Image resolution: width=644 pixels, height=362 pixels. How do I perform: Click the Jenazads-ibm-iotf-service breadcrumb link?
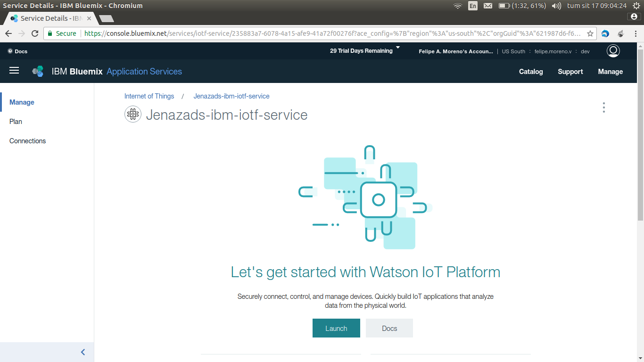(x=231, y=96)
